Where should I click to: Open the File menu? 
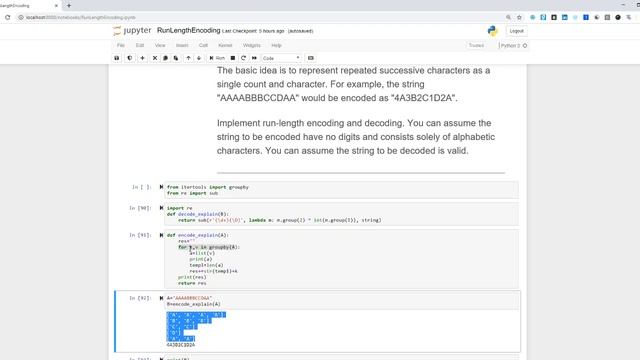(121, 45)
